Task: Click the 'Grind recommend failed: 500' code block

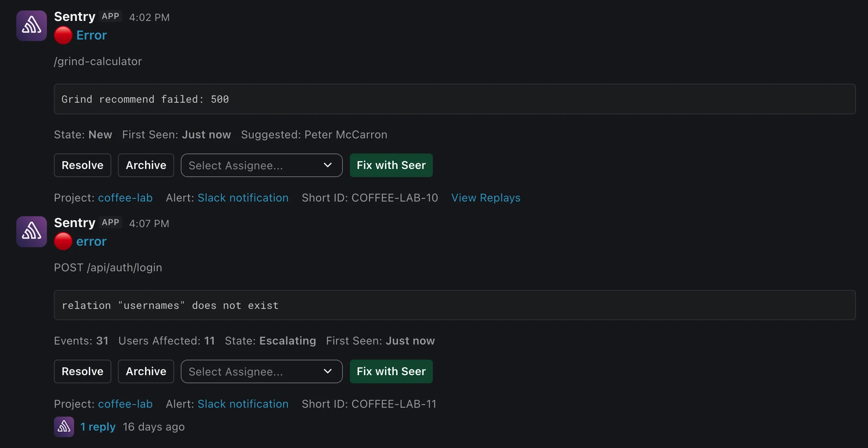Action: click(x=455, y=99)
